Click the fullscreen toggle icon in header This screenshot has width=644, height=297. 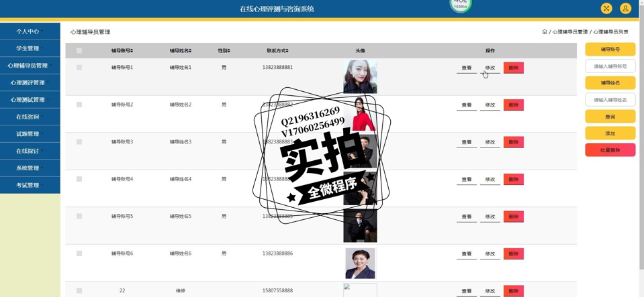606,8
